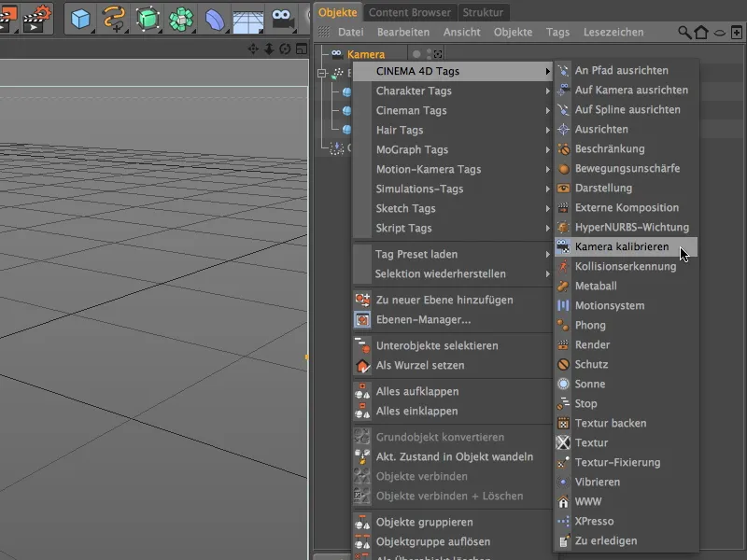Select the Kamera object in the Objekte list
The image size is (747, 560).
tap(364, 53)
